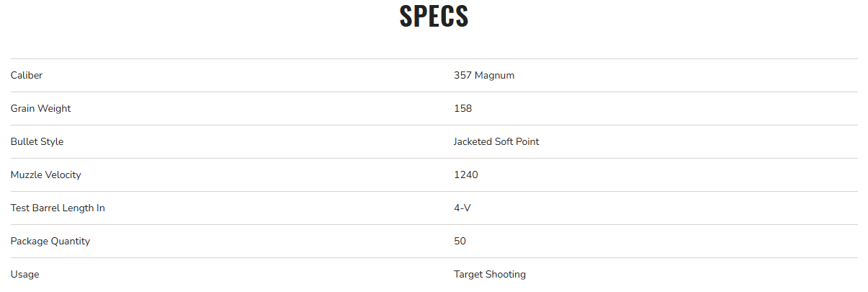This screenshot has height=292, width=868.
Task: Click the SPECS heading
Action: [x=434, y=17]
